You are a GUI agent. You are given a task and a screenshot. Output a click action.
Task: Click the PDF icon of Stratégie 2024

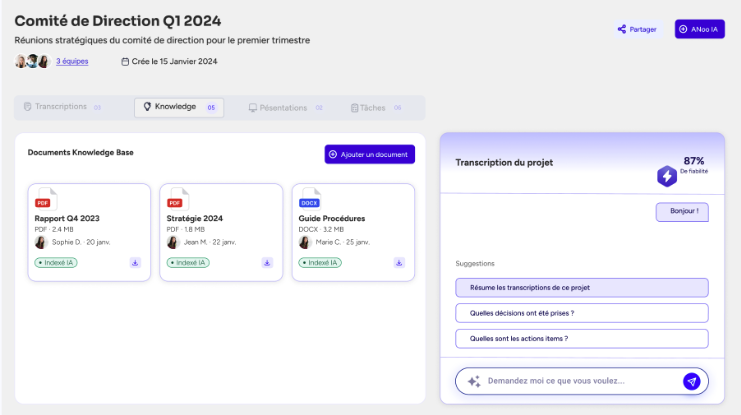(x=178, y=199)
